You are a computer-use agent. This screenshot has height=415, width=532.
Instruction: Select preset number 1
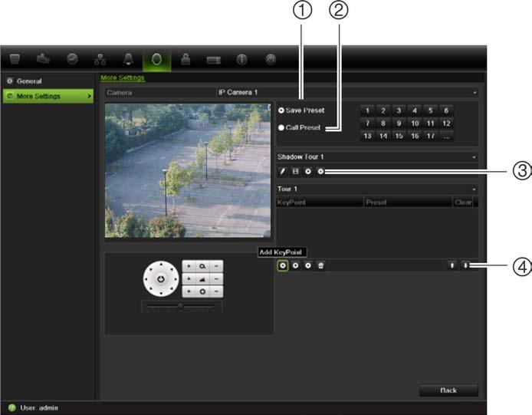(367, 110)
